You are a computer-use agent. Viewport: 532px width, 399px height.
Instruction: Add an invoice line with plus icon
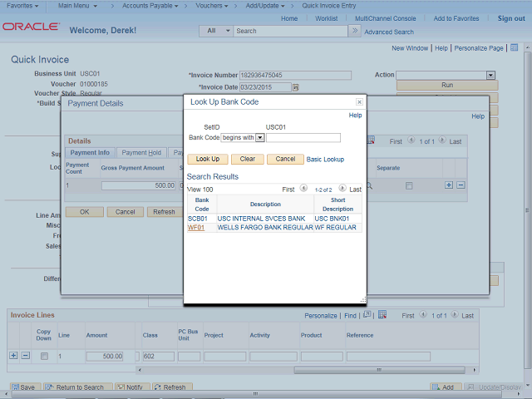click(13, 356)
